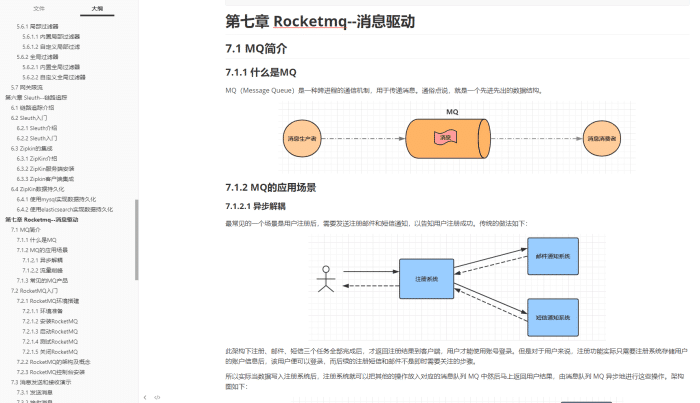Go to 7.2.1.3 启动RocketMQ
700x403 pixels.
50,331
